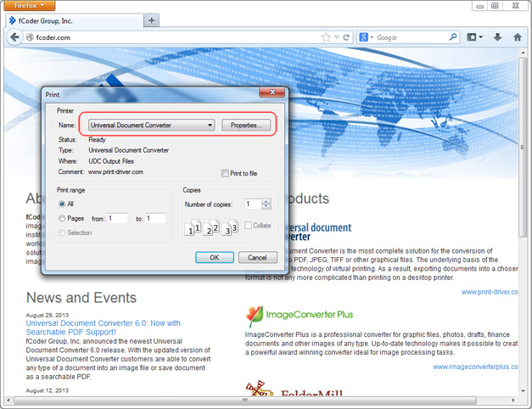Open the downloads arrow icon
Image resolution: width=532 pixels, height=409 pixels.
(497, 37)
